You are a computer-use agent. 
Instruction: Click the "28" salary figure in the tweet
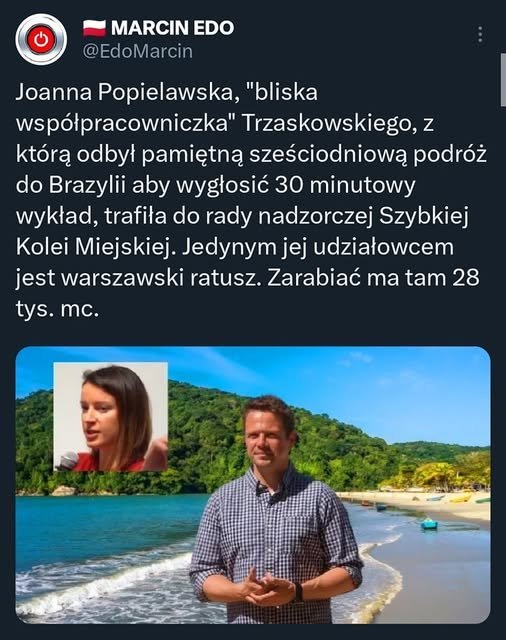(466, 278)
